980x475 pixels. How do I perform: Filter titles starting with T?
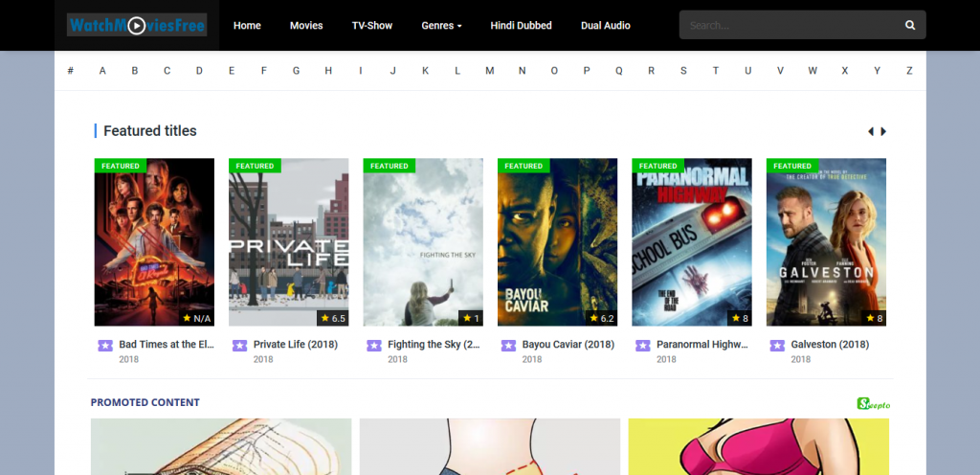pos(716,71)
